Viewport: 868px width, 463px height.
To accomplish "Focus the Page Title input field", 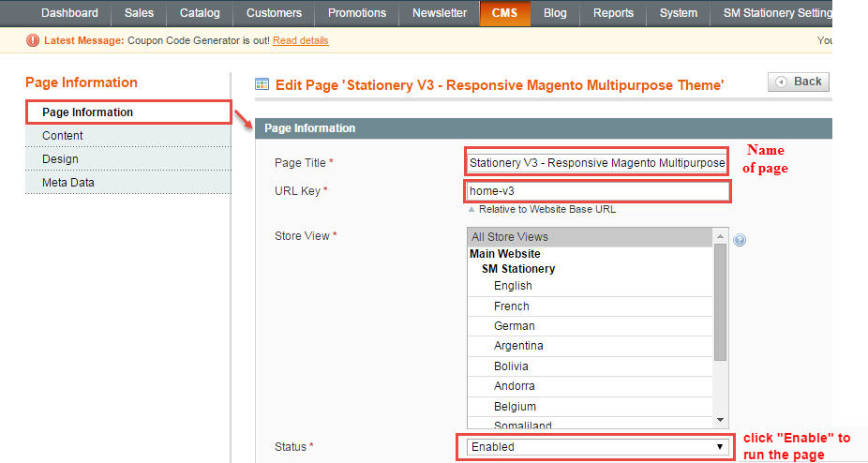I will click(597, 163).
